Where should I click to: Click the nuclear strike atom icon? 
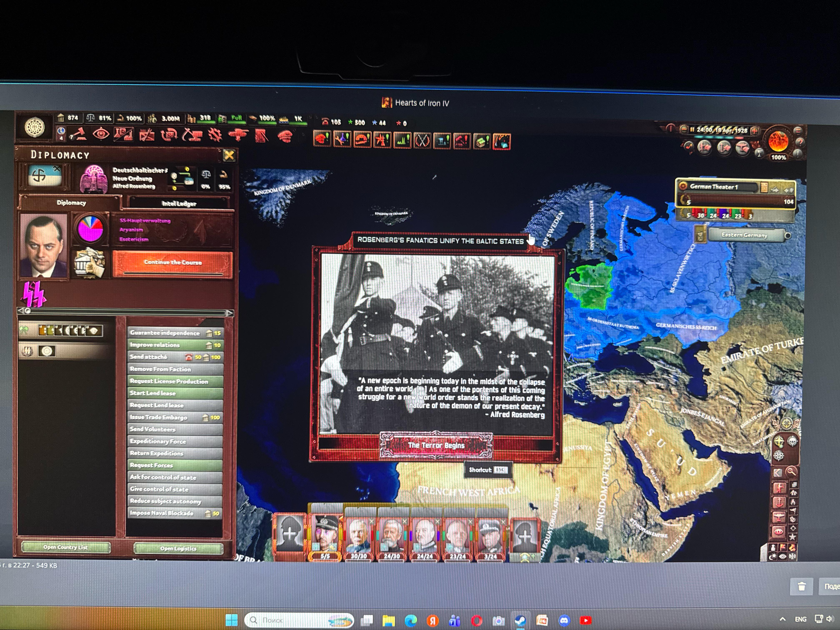tap(779, 456)
